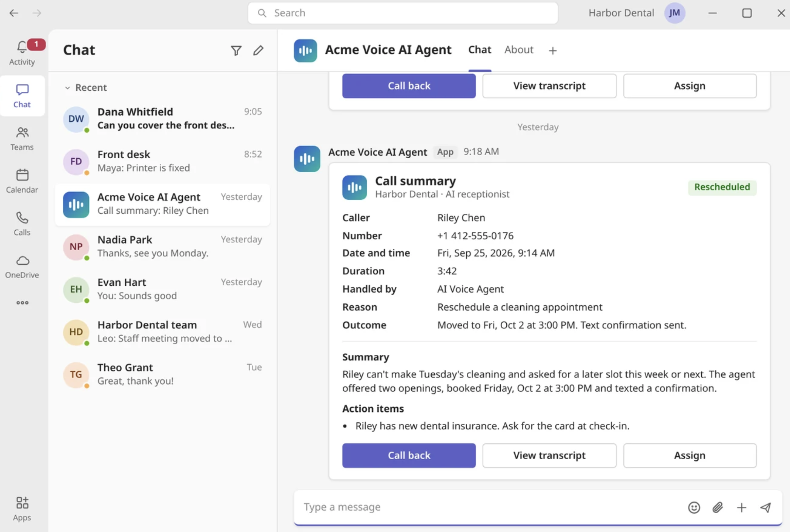Filter the chat list
The width and height of the screenshot is (790, 532).
tap(236, 51)
